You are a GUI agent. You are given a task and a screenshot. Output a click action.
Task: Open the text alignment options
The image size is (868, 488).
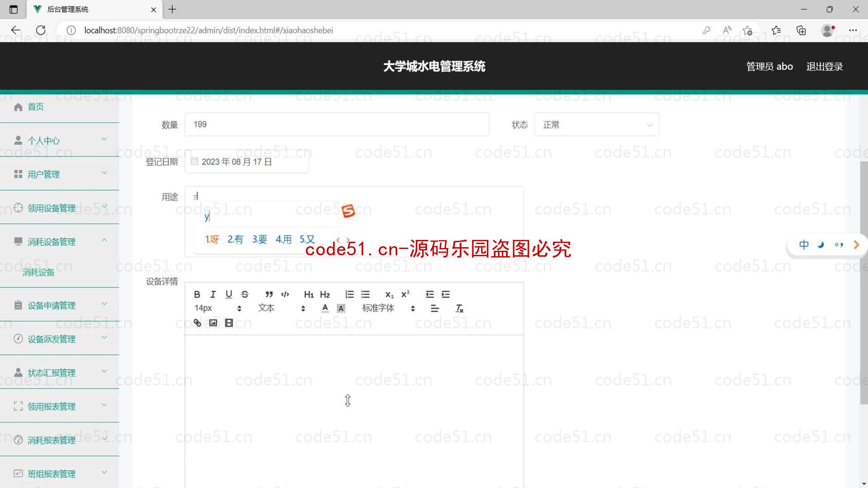coord(435,309)
